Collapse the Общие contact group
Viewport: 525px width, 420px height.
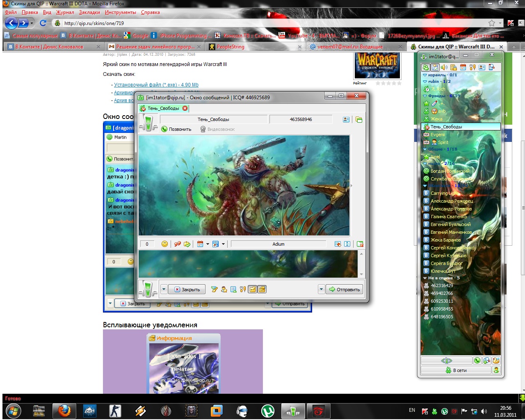click(425, 149)
